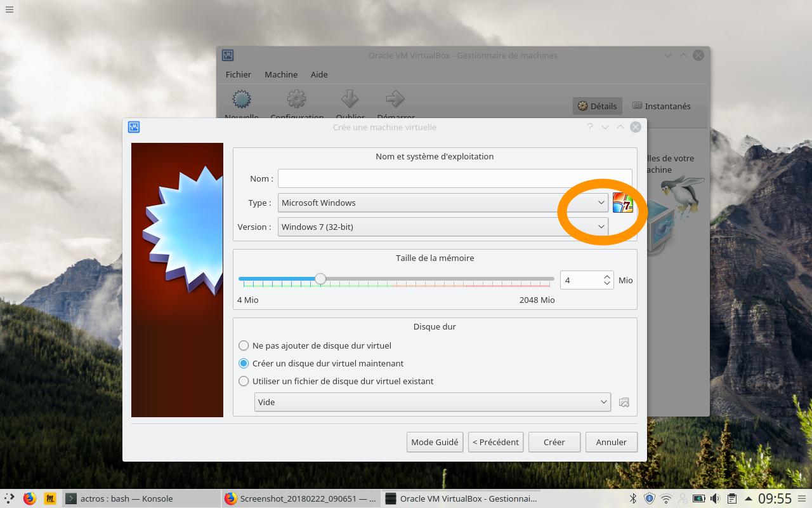
Task: Click the browse virtual disk file icon
Action: tap(624, 402)
